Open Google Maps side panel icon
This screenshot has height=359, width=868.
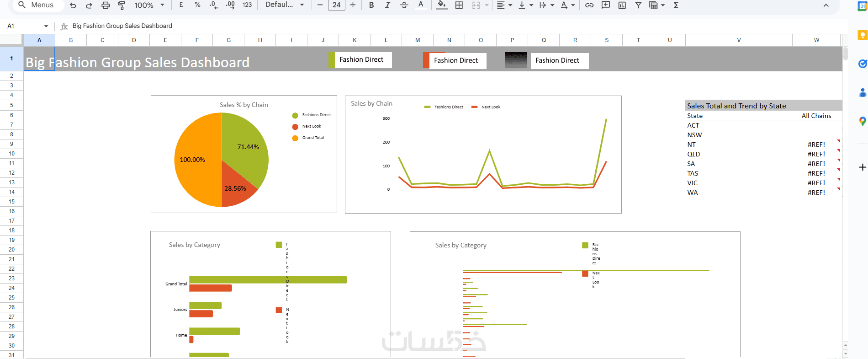click(x=863, y=121)
